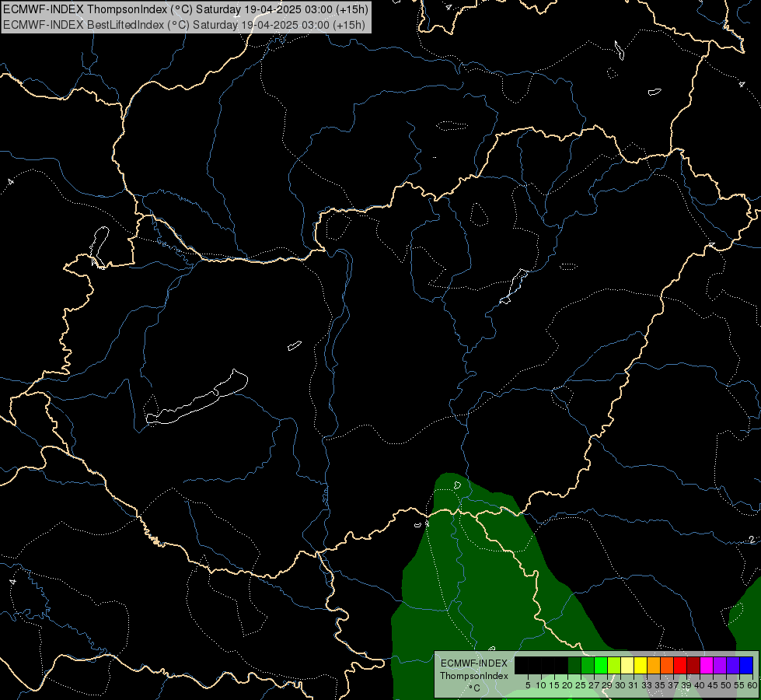Select the blue 55-60 legend swatch
Viewport: 761px width, 700px height.
pos(746,665)
